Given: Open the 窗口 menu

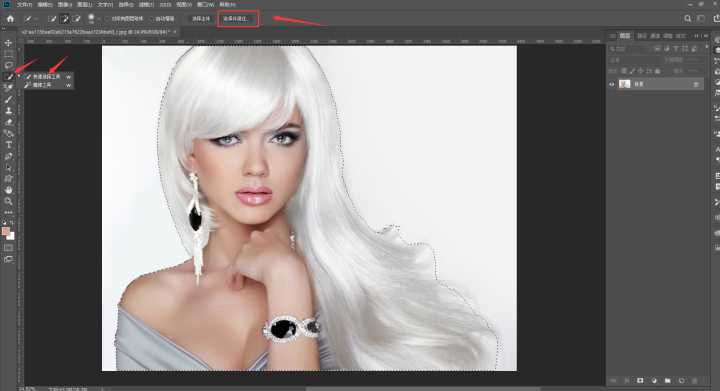Looking at the screenshot, I should (x=205, y=5).
